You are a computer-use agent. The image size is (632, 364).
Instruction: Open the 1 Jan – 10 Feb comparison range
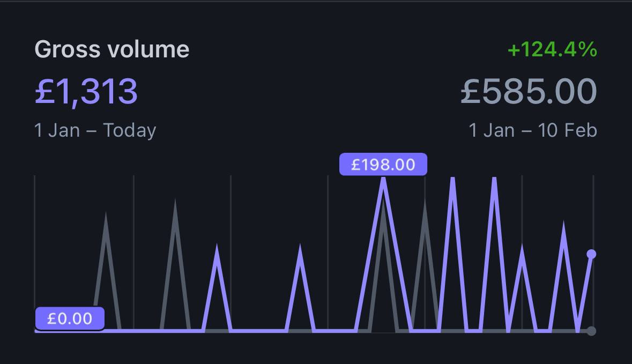click(533, 130)
